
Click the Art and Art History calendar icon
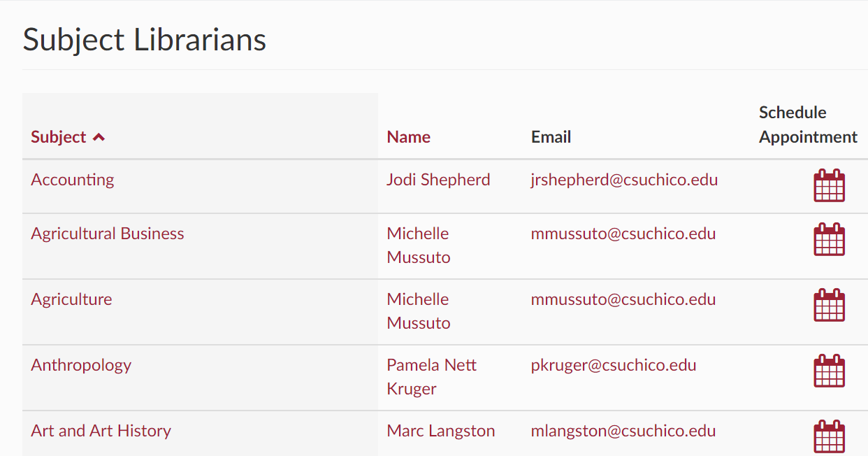[x=829, y=436]
